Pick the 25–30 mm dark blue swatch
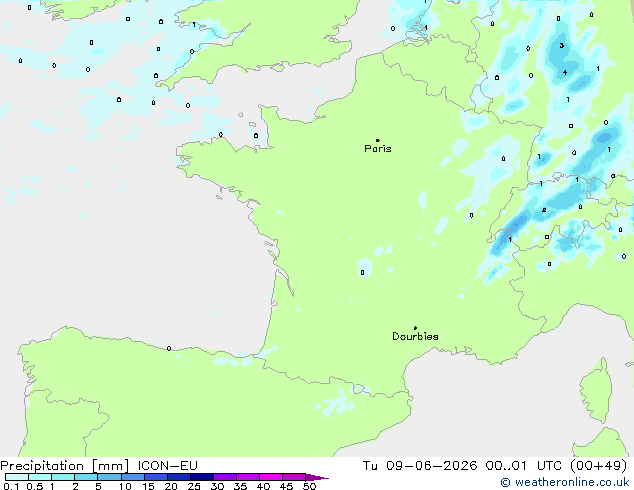Viewport: 634px width, 490px height. pyautogui.click(x=202, y=477)
